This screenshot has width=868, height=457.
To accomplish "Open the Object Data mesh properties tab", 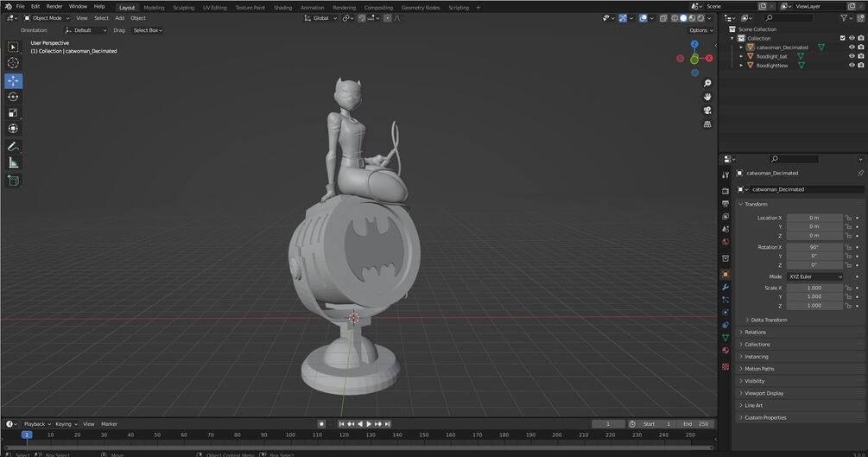I will [x=725, y=338].
